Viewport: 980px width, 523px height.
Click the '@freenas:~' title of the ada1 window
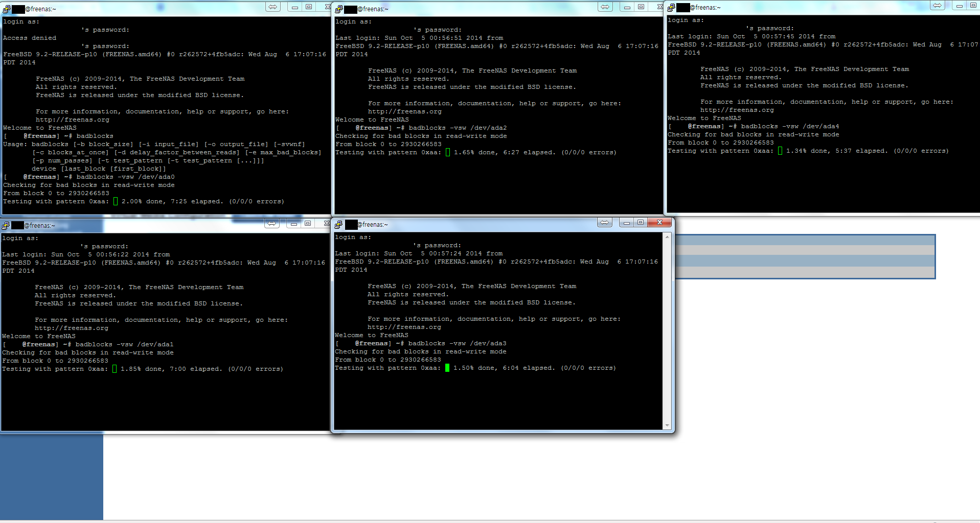40,226
